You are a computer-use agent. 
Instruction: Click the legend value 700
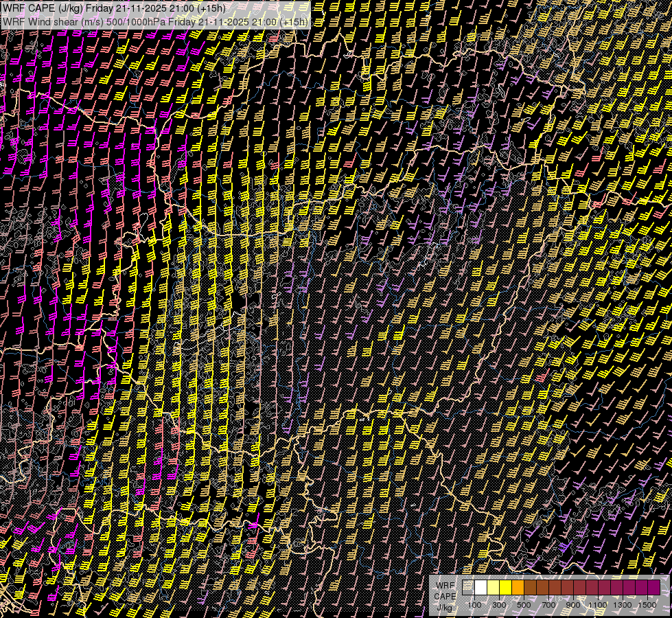548,605
